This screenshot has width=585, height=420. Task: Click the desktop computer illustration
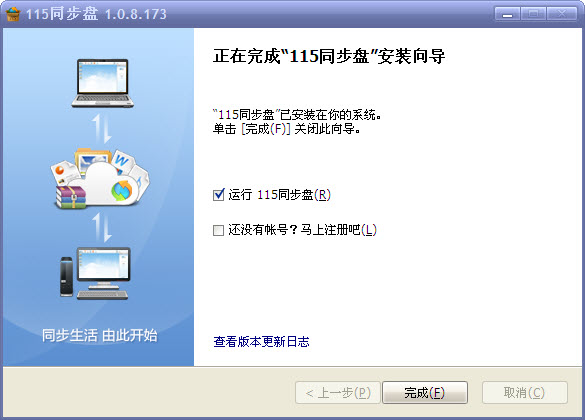(96, 273)
